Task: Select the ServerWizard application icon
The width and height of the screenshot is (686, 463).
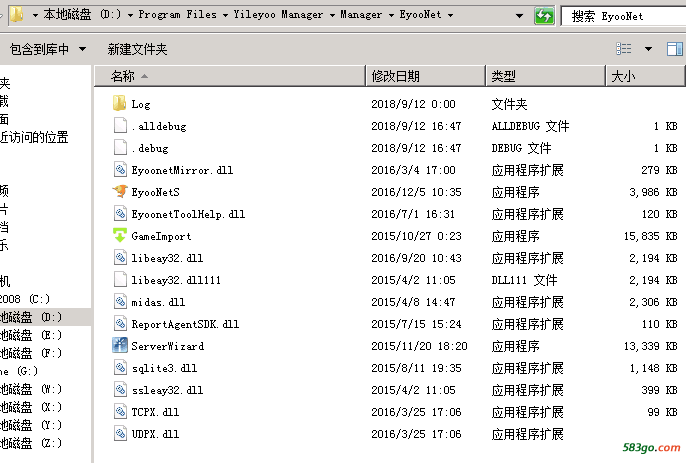Action: click(x=120, y=345)
